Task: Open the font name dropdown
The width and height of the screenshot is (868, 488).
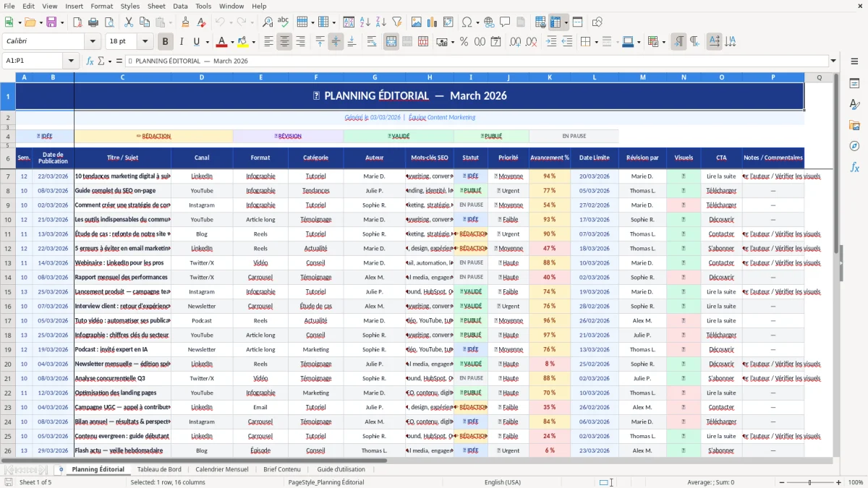Action: 93,42
